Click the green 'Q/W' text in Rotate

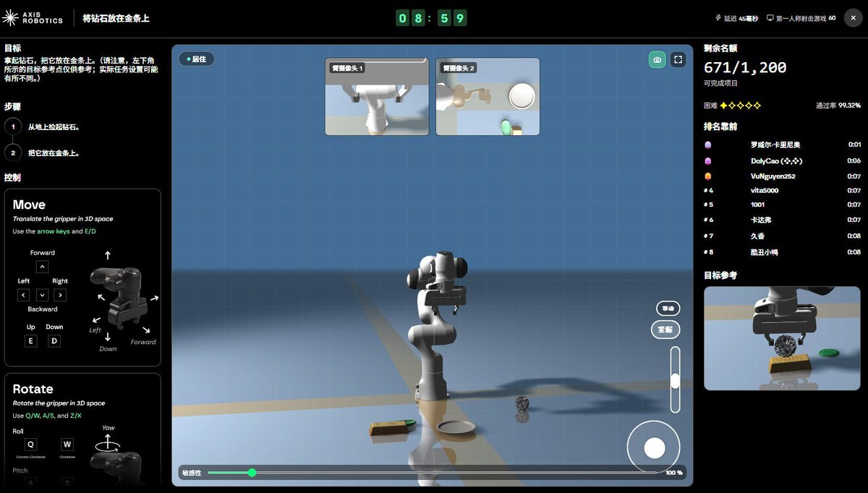pos(33,416)
